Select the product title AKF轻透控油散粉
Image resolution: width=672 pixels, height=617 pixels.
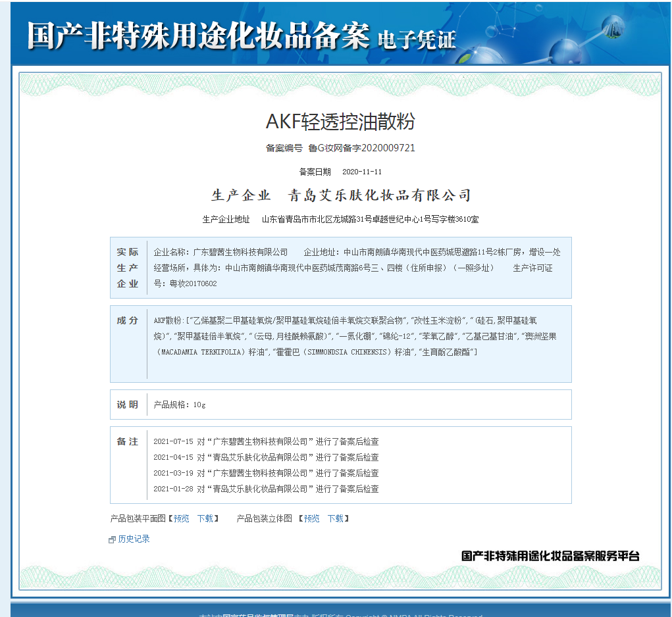[340, 122]
